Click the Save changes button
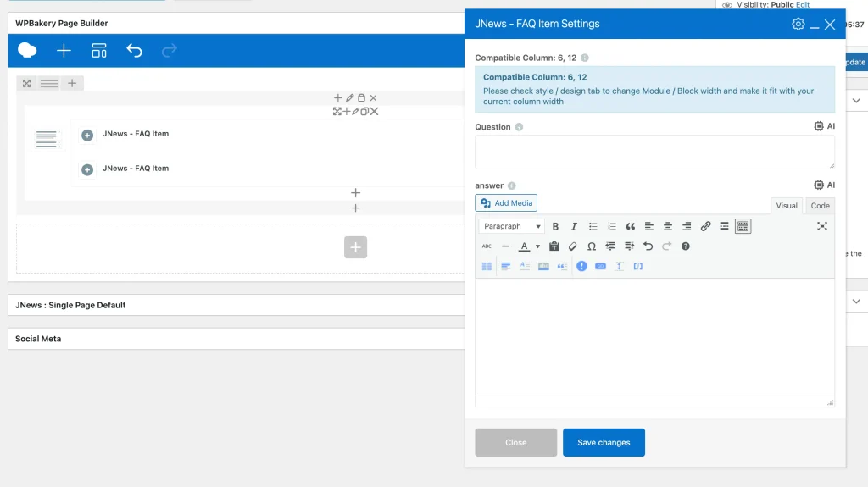This screenshot has width=868, height=487. [604, 442]
